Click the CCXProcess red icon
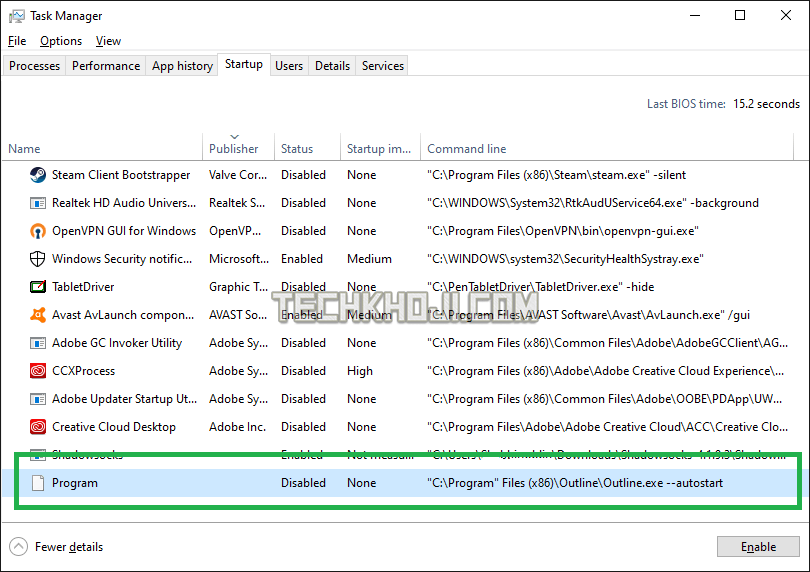The width and height of the screenshot is (810, 572). coord(38,370)
